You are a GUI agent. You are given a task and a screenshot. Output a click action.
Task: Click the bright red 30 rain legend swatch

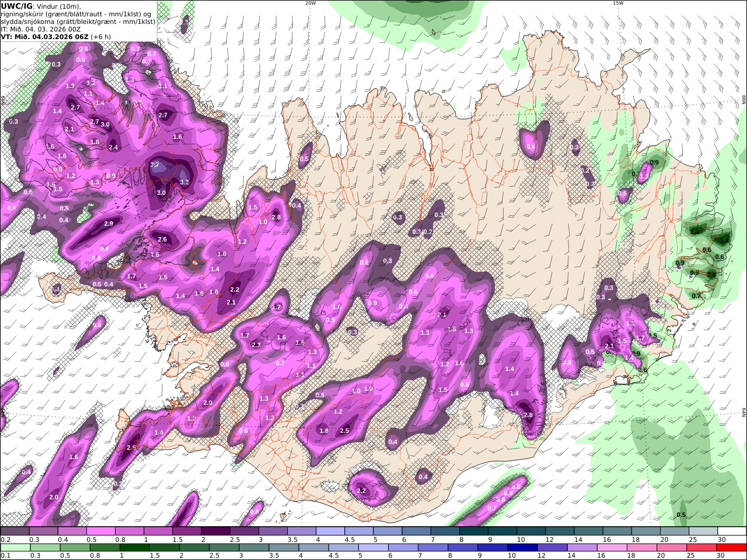(x=731, y=548)
